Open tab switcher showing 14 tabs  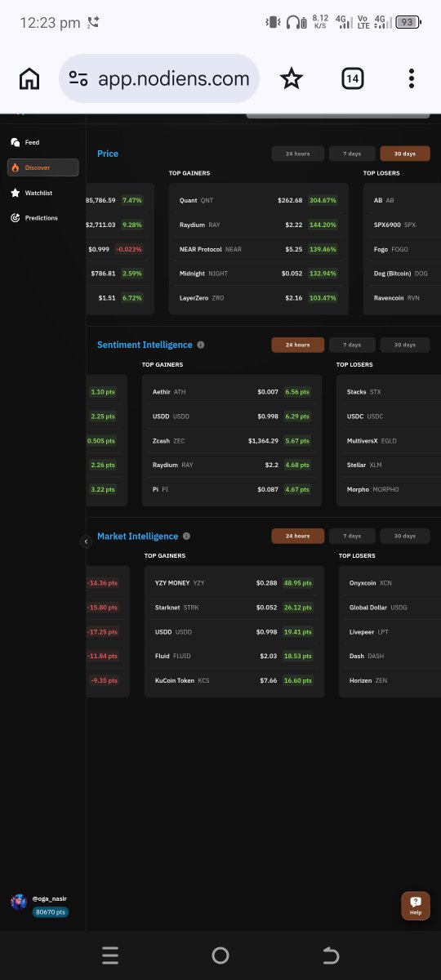point(352,78)
